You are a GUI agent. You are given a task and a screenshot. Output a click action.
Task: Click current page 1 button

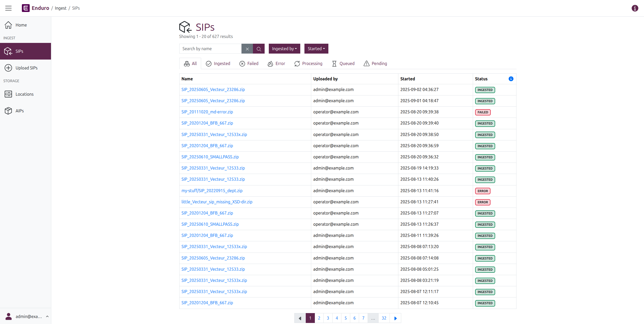(310, 318)
